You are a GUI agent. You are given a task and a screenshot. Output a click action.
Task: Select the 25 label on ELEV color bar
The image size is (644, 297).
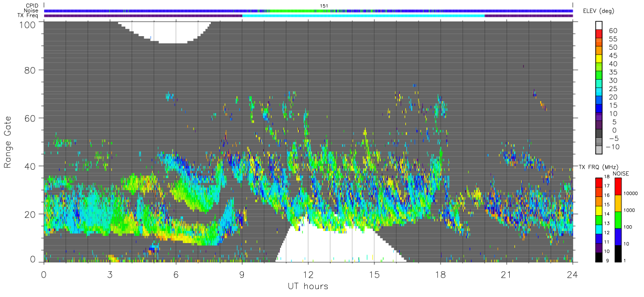point(614,89)
